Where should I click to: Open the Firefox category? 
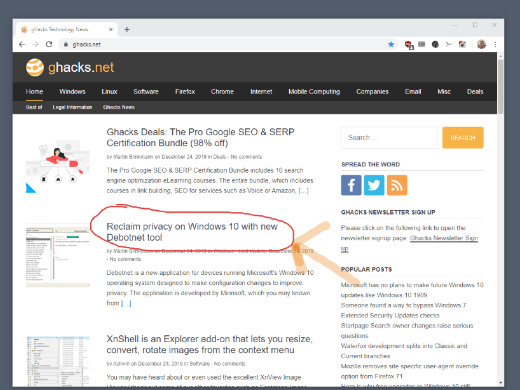coord(185,91)
